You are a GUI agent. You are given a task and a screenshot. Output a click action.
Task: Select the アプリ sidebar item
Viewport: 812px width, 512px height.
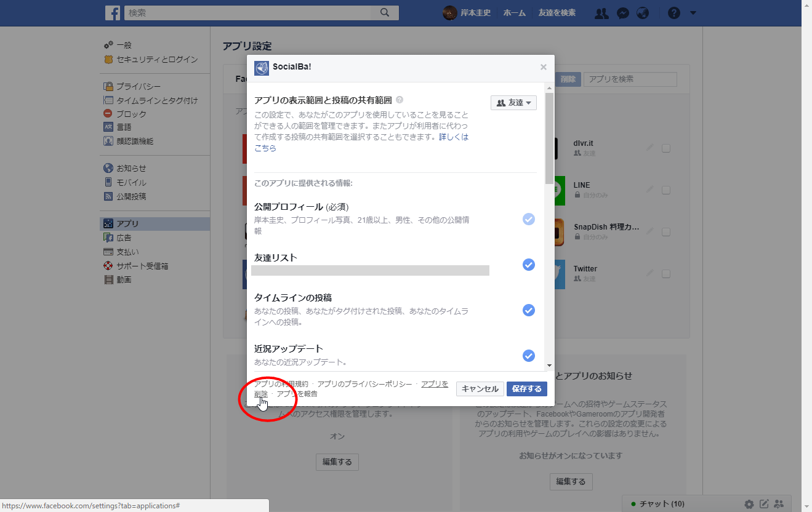pos(155,224)
